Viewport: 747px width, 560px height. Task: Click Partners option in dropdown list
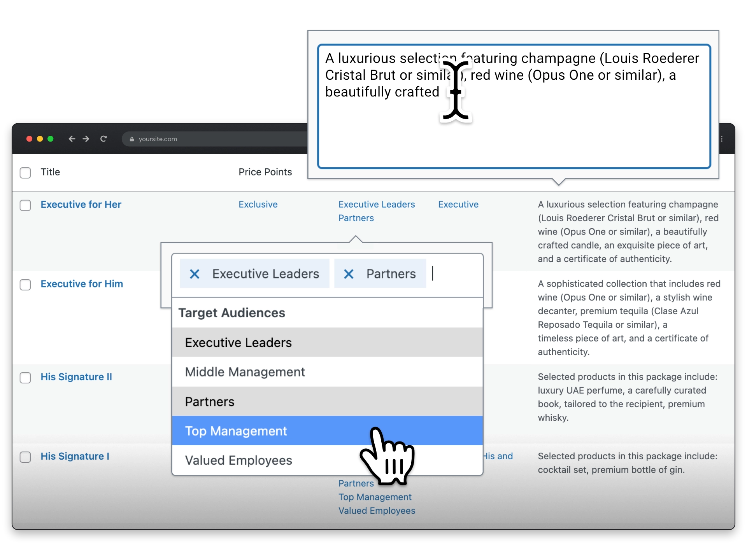tap(328, 401)
